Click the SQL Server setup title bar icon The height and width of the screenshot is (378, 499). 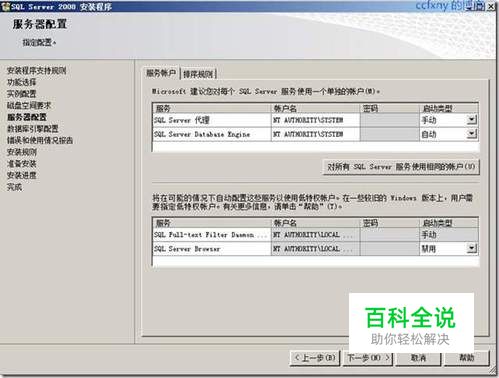coord(5,6)
